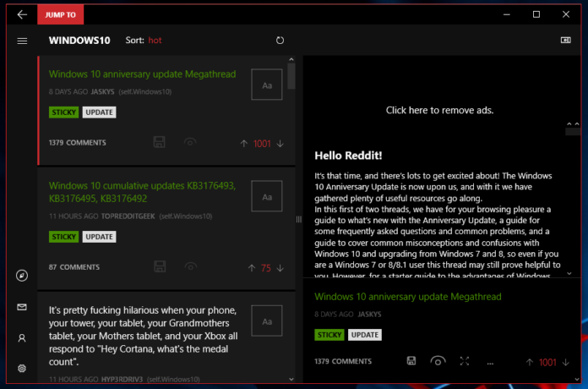Toggle split view layout icon
This screenshot has height=389, width=588.
point(565,40)
